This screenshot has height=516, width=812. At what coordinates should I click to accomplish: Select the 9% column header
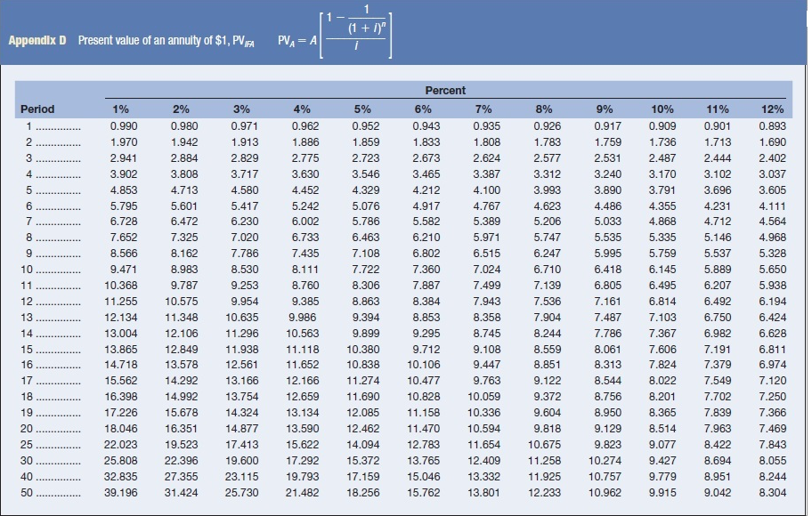[605, 109]
